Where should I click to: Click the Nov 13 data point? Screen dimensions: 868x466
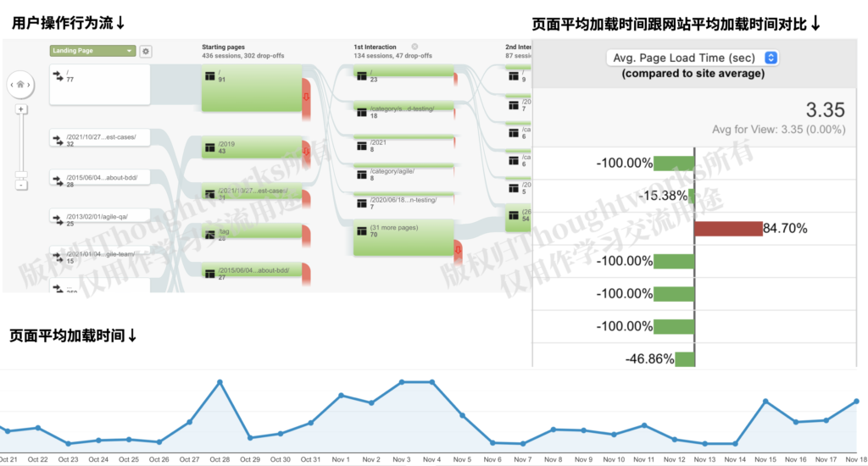click(704, 444)
